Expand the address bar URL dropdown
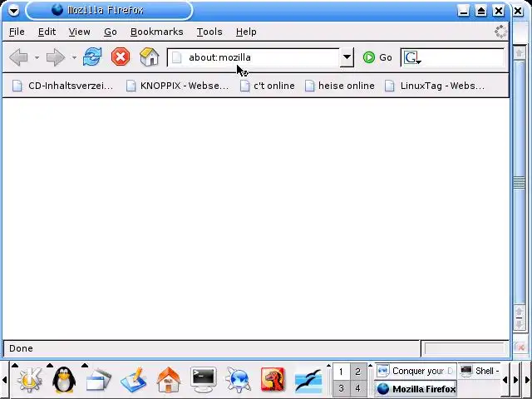This screenshot has width=532, height=399. coord(347,57)
